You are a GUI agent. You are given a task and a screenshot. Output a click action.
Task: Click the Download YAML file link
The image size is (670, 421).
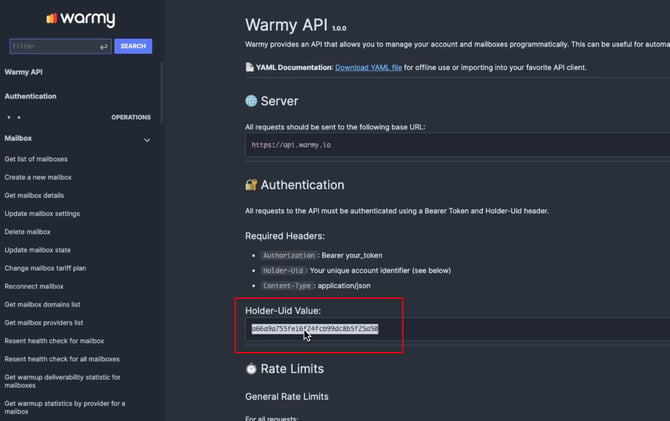pyautogui.click(x=368, y=68)
